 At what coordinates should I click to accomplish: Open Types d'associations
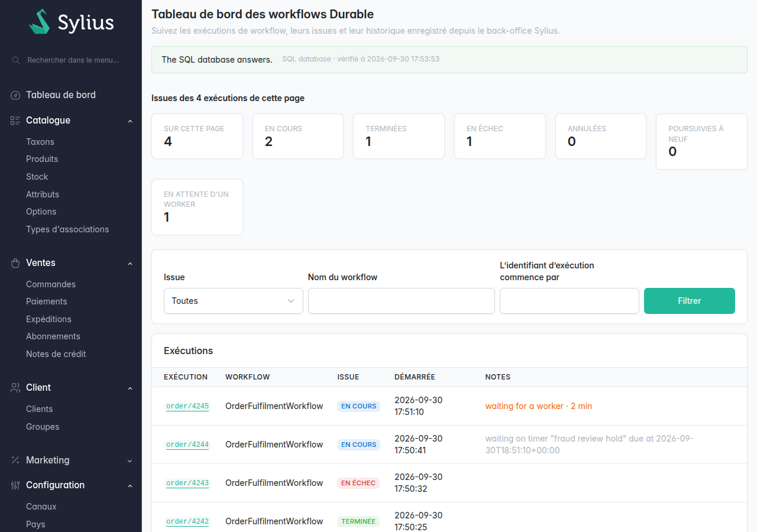pos(67,229)
